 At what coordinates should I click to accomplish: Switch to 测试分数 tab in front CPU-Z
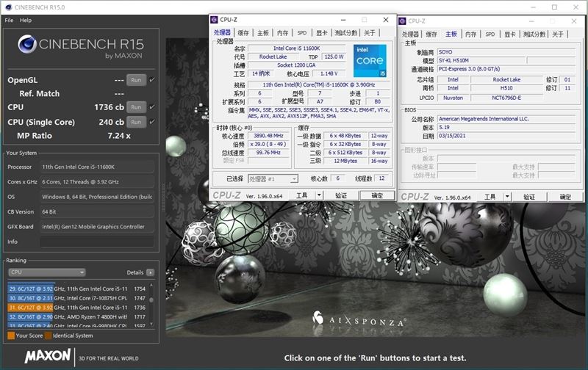tap(345, 33)
